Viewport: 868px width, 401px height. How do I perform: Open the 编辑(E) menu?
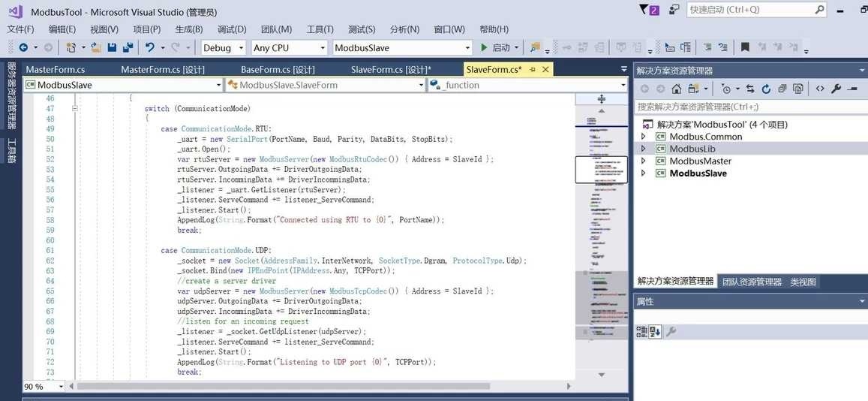pos(62,29)
